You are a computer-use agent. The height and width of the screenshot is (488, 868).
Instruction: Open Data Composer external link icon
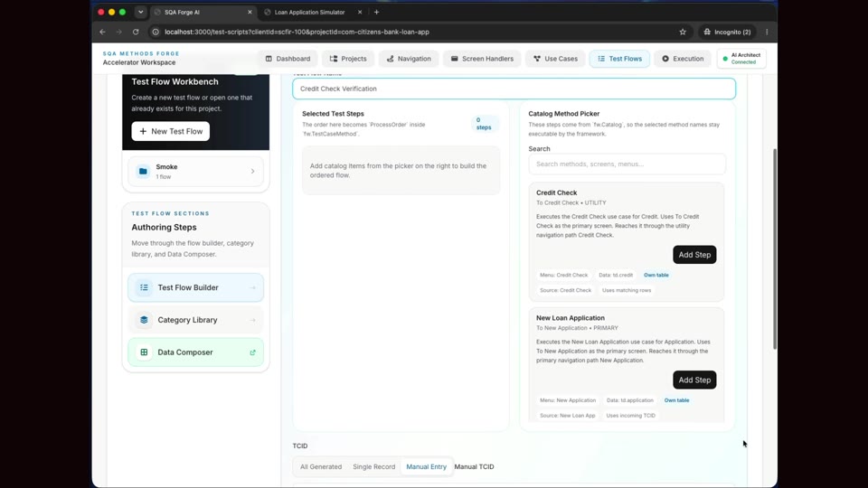(252, 352)
